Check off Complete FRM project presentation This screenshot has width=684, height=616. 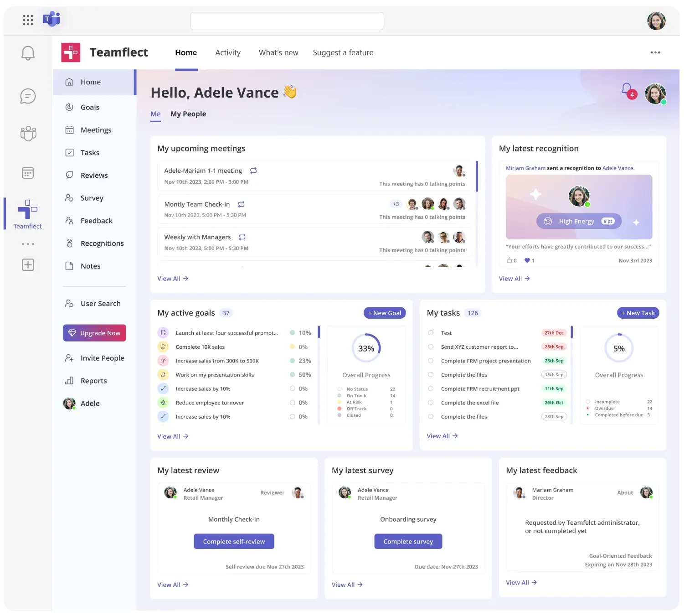click(x=431, y=361)
